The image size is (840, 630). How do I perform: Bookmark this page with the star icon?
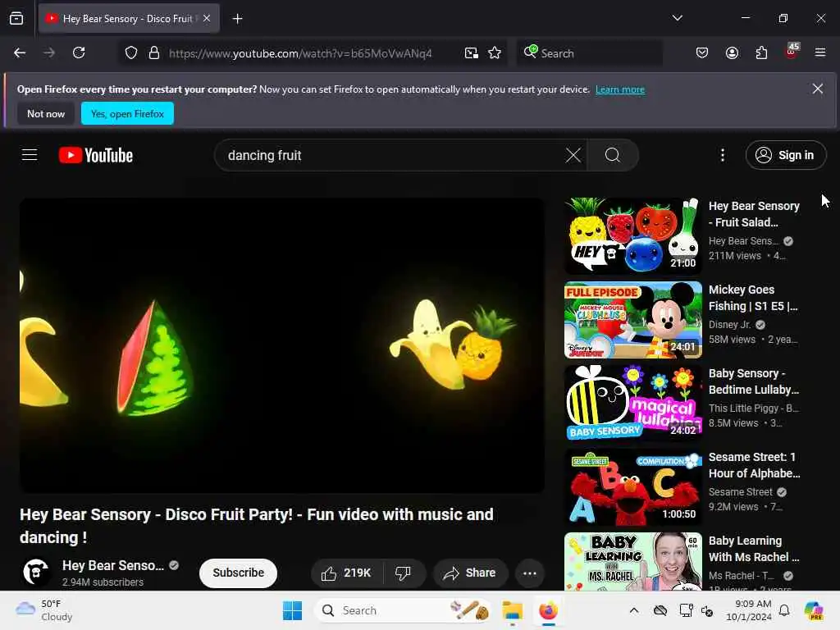coord(495,52)
